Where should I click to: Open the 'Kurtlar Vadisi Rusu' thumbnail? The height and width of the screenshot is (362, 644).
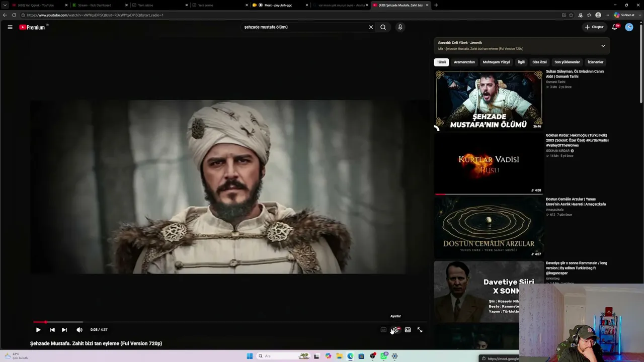[x=489, y=163]
